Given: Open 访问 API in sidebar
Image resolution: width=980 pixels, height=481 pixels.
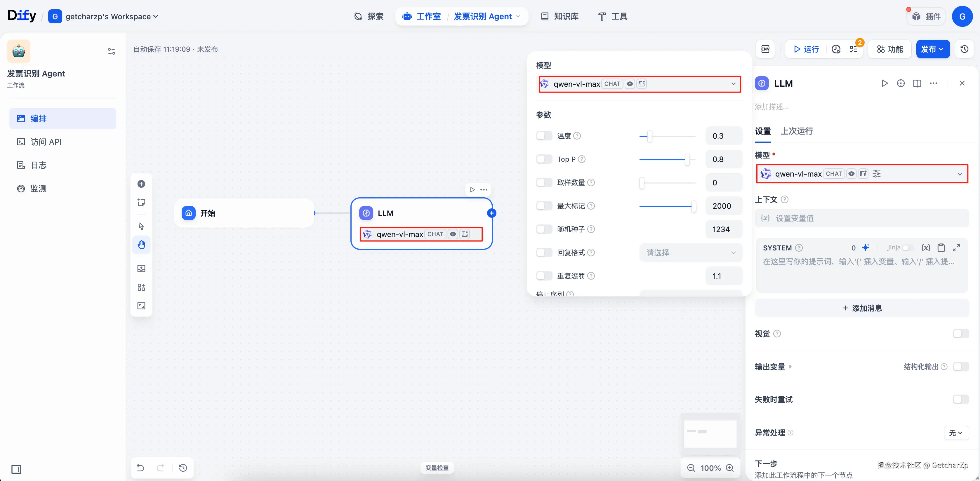Looking at the screenshot, I should coord(46,142).
